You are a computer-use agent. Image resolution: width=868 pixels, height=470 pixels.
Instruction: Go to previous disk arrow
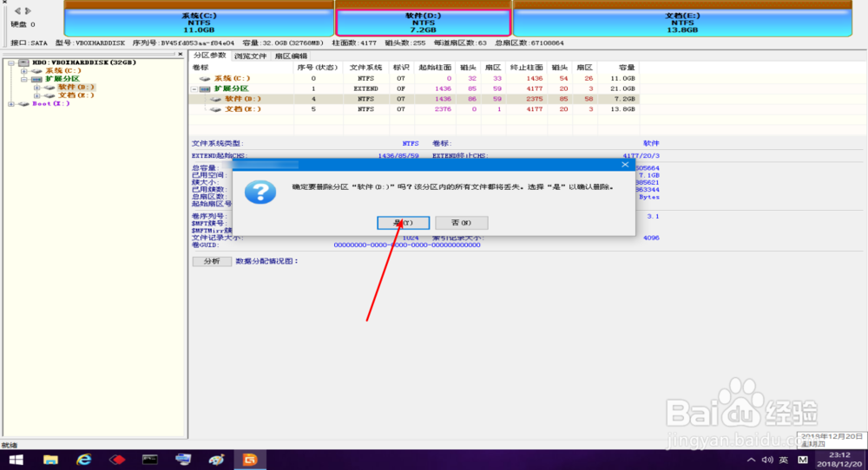[x=17, y=10]
